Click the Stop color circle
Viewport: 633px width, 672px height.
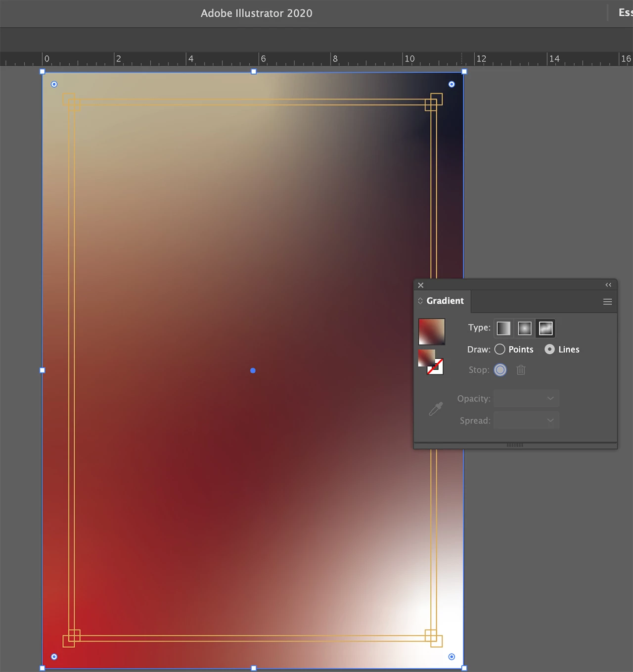tap(500, 370)
